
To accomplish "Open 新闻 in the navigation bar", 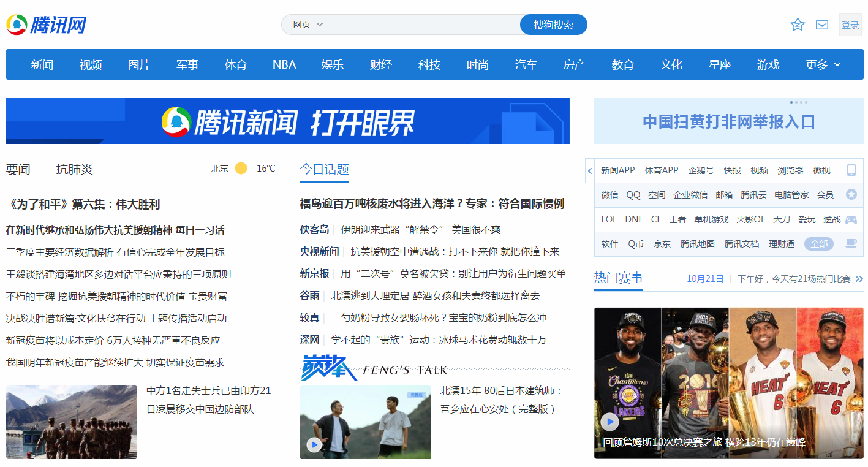I will [x=42, y=64].
